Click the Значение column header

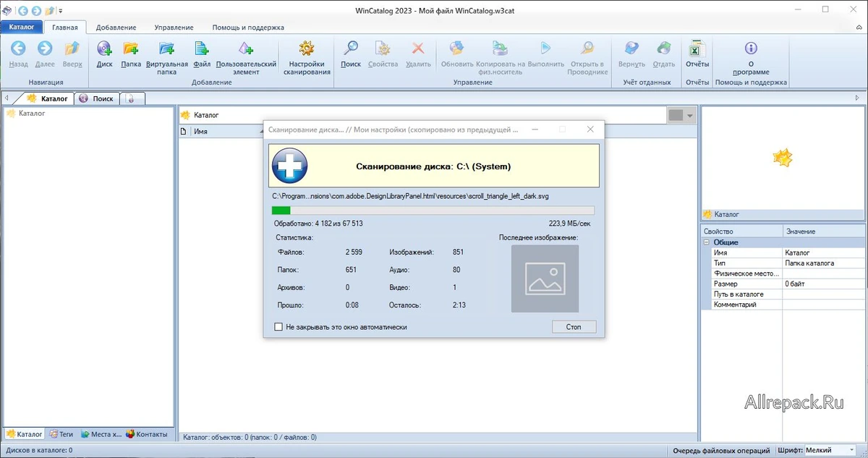(x=824, y=232)
